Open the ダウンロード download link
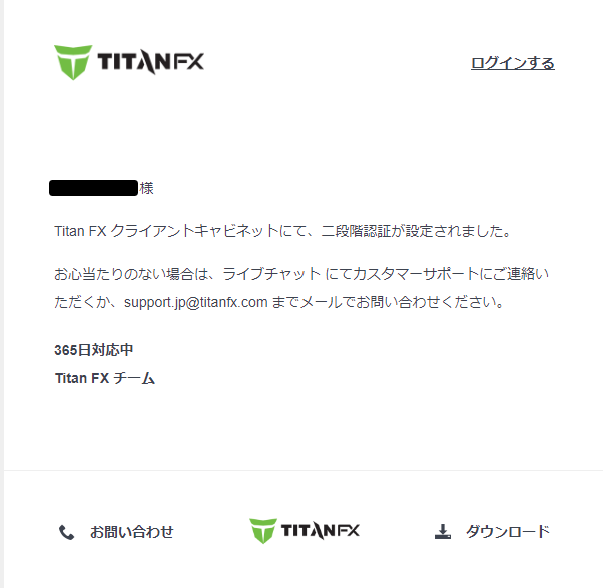This screenshot has width=604, height=588. [x=508, y=532]
